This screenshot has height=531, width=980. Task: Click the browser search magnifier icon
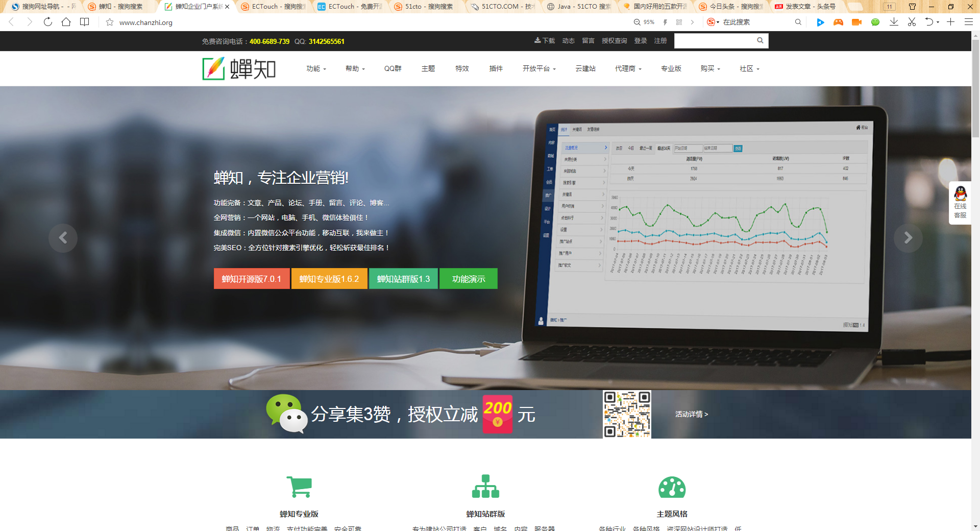798,22
